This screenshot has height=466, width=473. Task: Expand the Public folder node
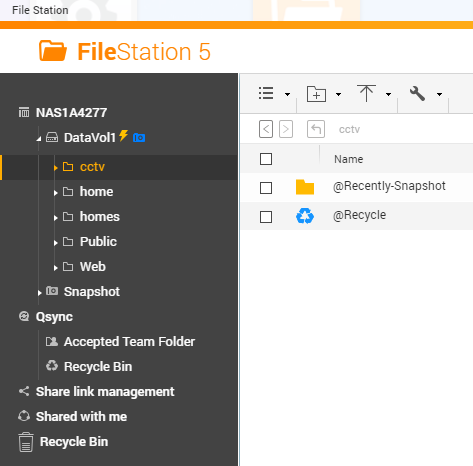click(x=56, y=243)
